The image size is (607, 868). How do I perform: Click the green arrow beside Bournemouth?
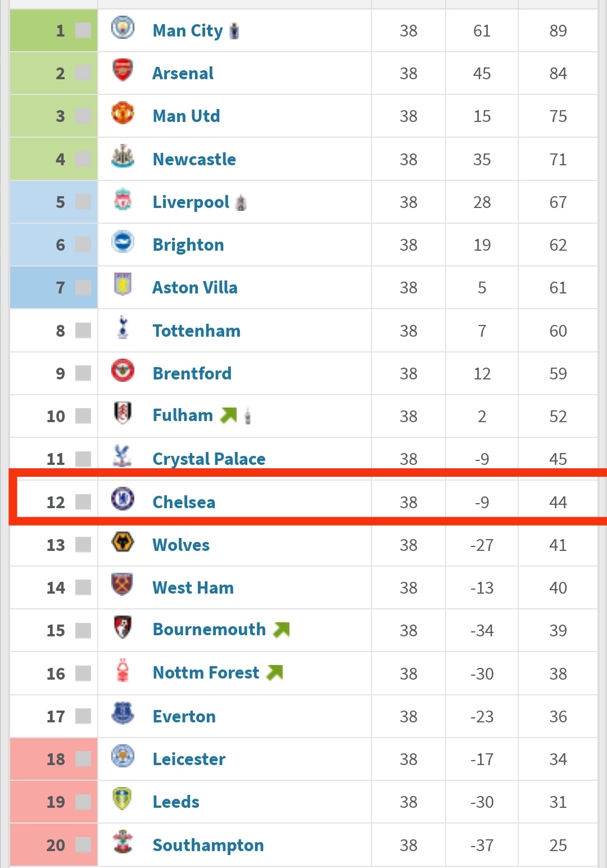click(x=281, y=630)
